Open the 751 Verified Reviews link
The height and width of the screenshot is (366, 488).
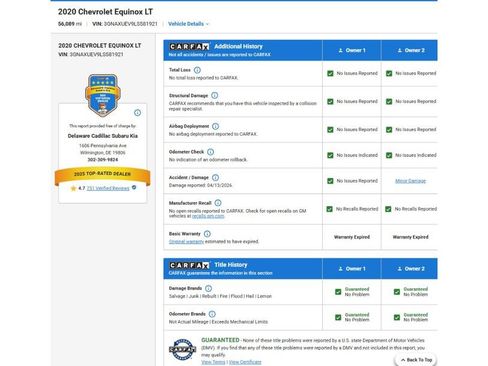[x=108, y=188]
